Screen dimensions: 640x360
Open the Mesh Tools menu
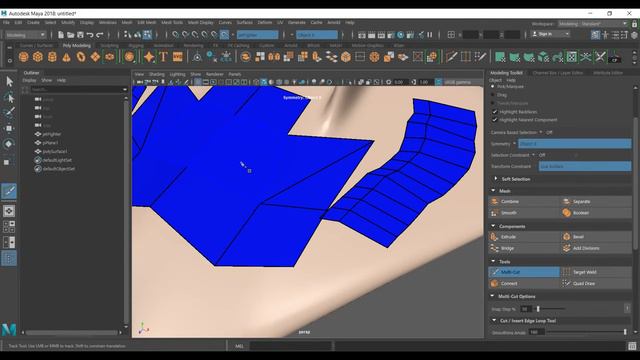[x=172, y=22]
